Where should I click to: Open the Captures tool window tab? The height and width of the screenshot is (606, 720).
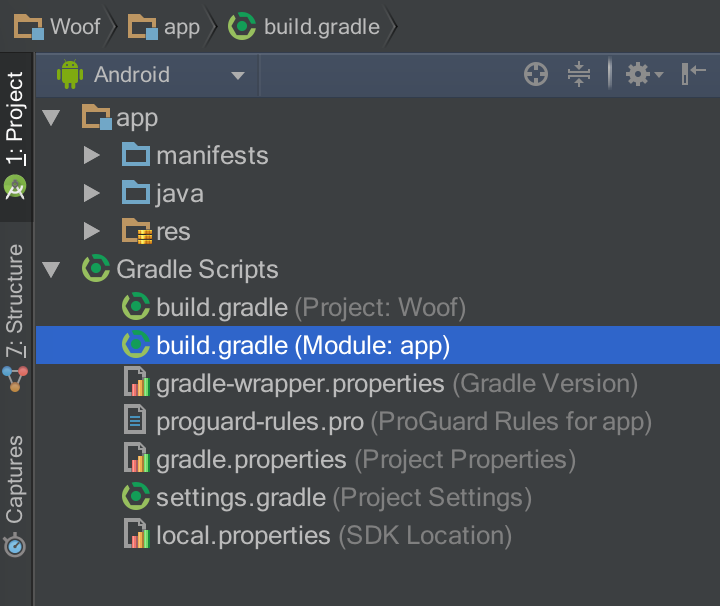click(x=16, y=495)
